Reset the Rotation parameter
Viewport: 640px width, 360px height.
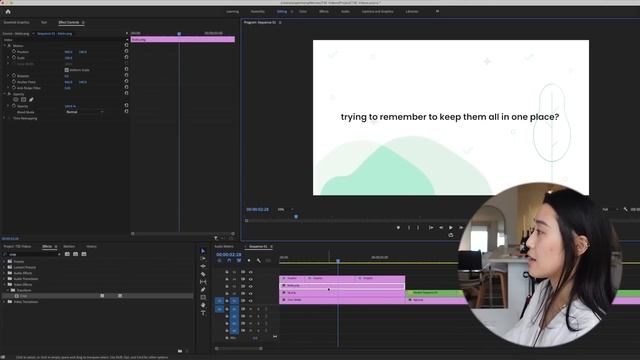click(x=126, y=75)
